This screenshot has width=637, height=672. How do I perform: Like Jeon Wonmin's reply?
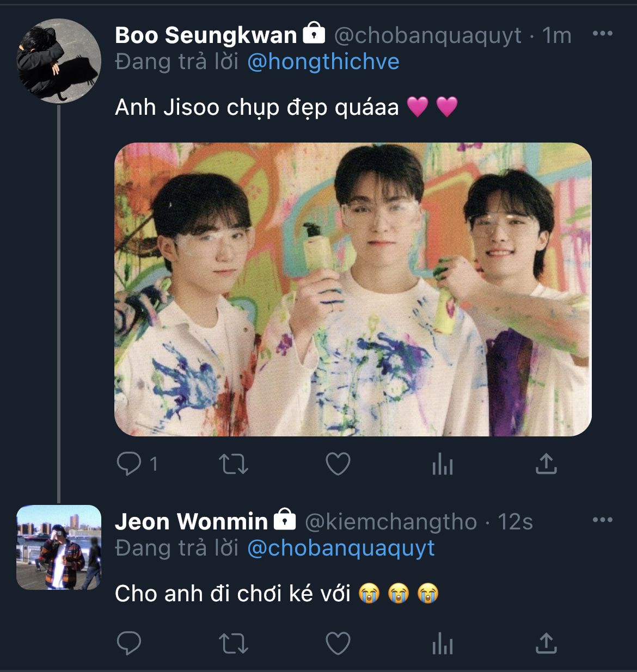[x=338, y=644]
